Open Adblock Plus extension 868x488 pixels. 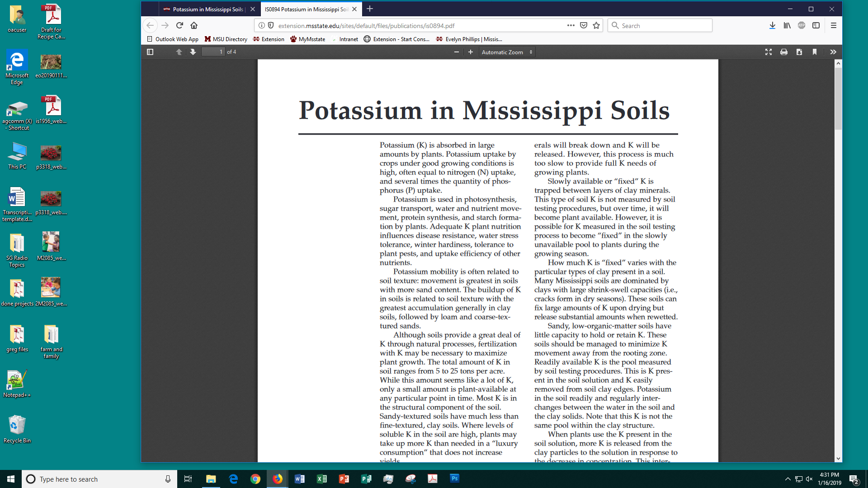click(x=802, y=25)
